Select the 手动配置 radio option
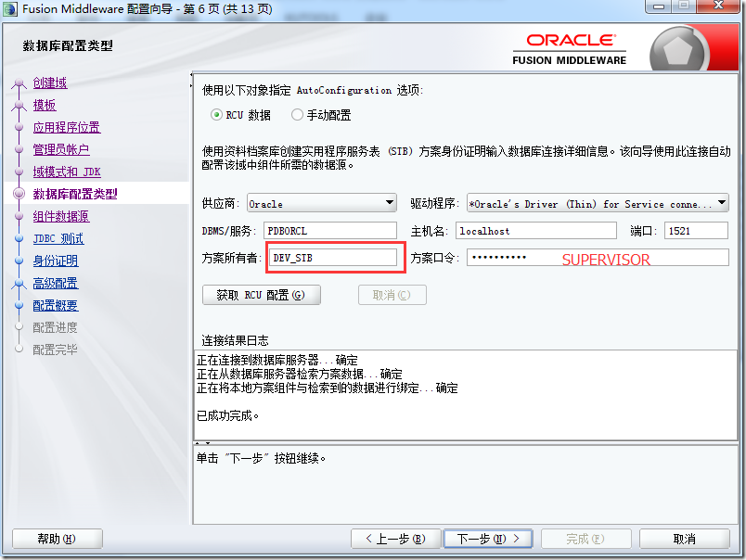746x560 pixels. 297,115
